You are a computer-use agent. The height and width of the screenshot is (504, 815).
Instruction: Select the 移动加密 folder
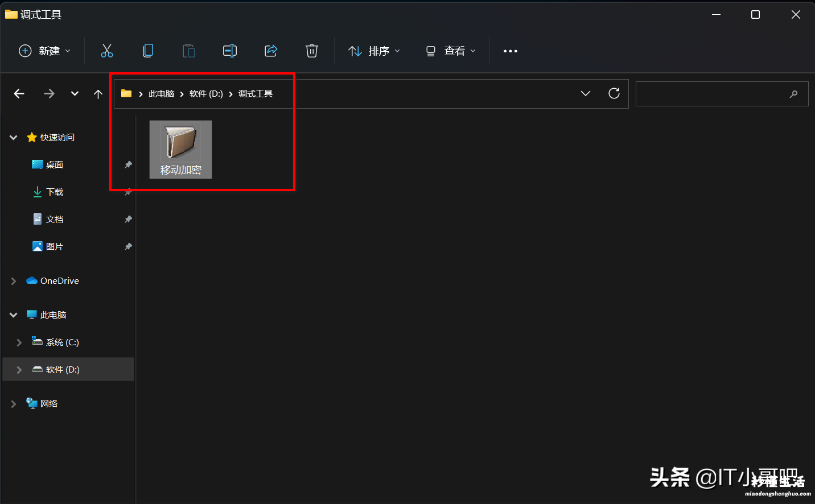180,150
